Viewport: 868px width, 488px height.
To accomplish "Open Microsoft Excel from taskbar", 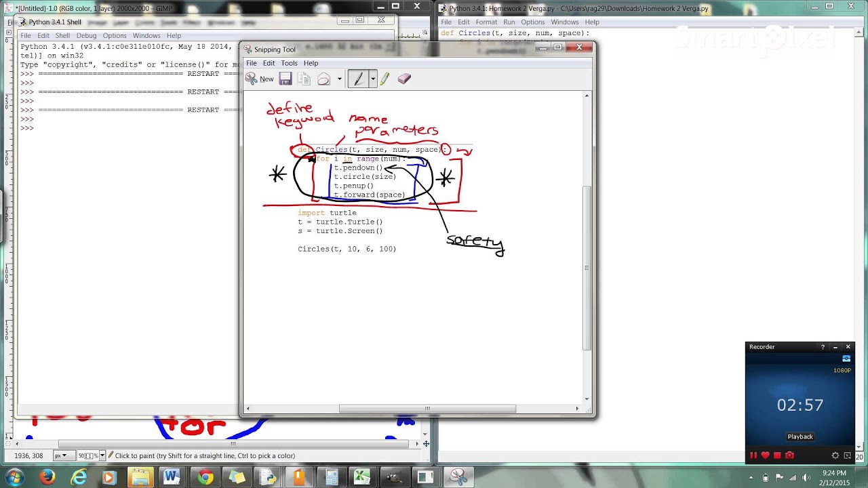I will point(362,477).
